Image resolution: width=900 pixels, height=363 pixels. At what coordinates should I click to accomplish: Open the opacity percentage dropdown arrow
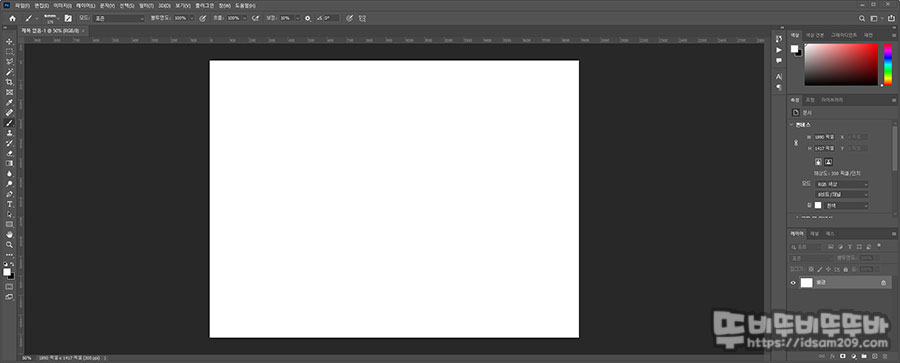(192, 18)
